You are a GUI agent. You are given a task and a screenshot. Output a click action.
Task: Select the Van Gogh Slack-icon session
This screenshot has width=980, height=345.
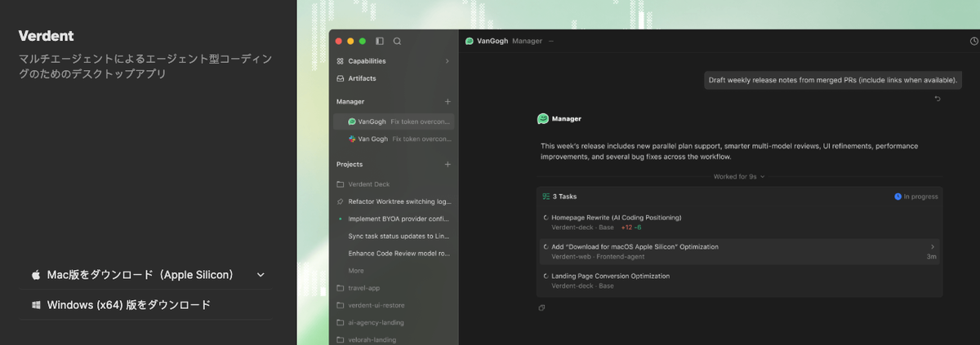point(394,139)
